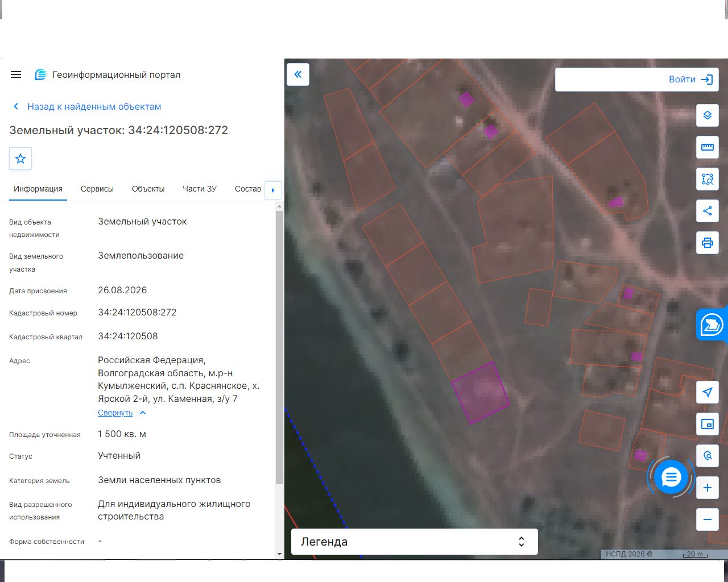
Task: Share the current map view
Action: point(708,211)
